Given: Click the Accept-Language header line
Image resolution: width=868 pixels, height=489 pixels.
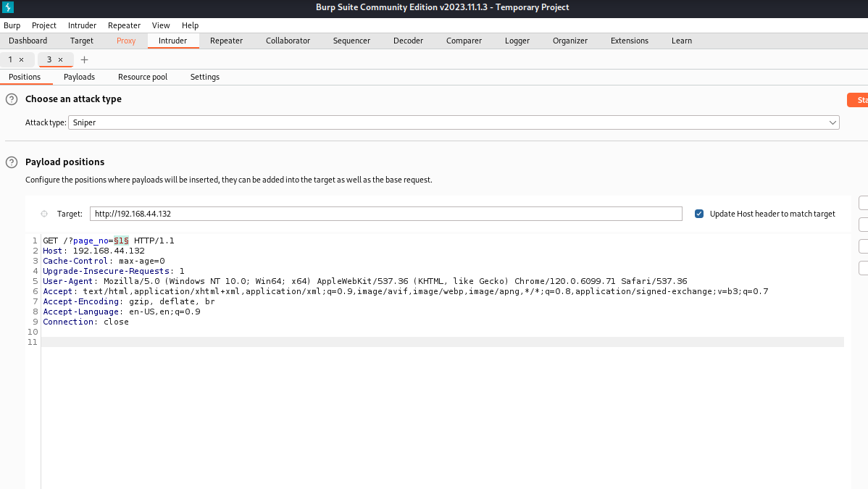Looking at the screenshot, I should pos(121,312).
